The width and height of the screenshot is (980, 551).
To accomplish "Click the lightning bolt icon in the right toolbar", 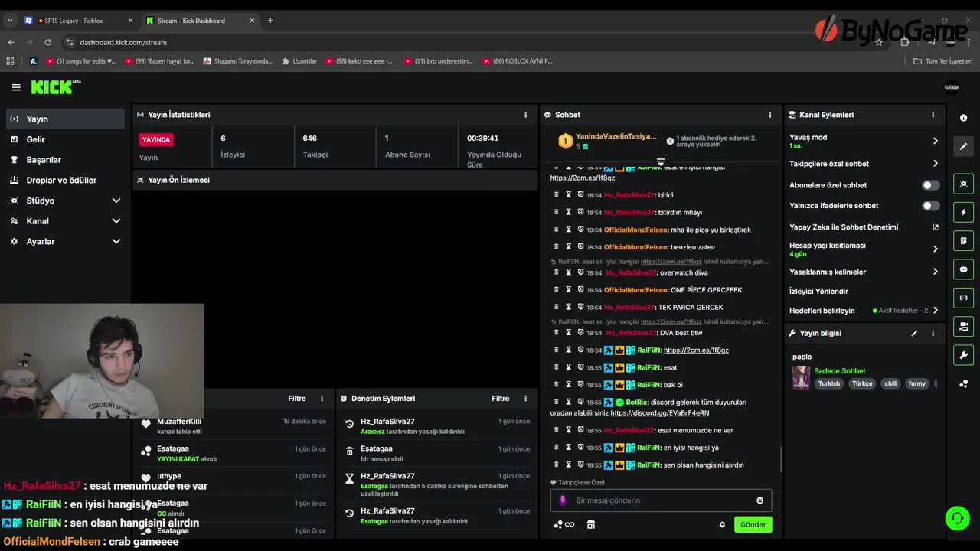I will pyautogui.click(x=963, y=212).
